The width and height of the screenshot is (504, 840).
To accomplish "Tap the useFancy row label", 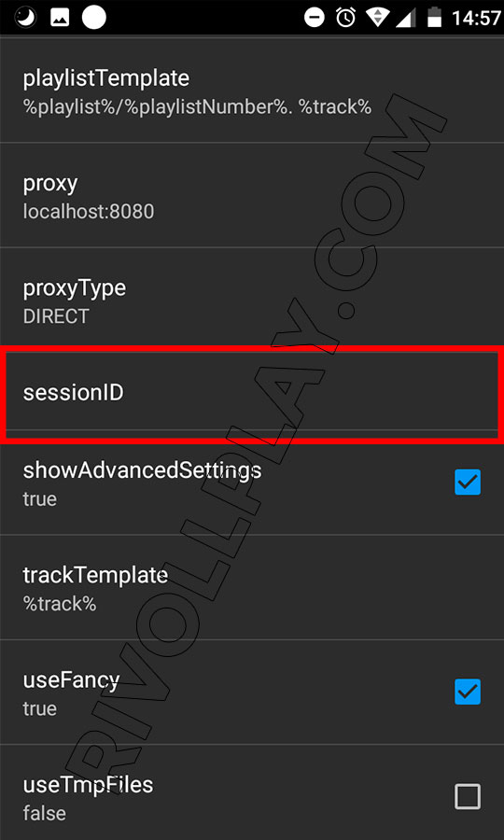I will coord(71,679).
